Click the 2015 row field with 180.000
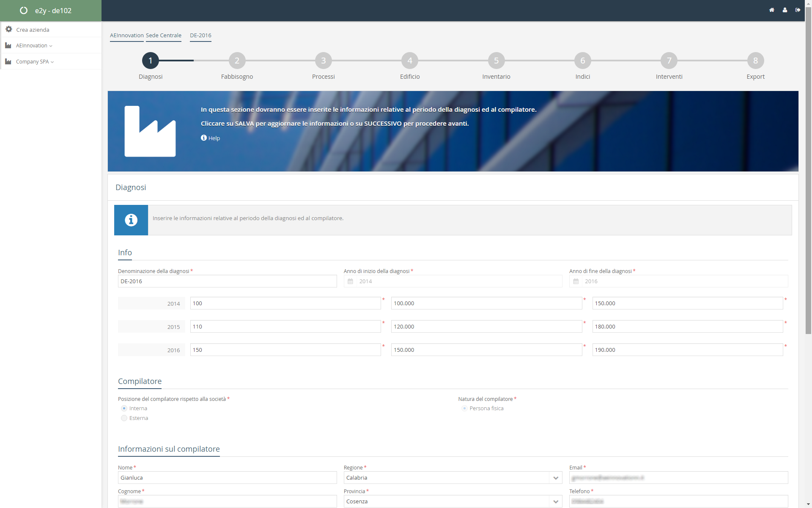 point(688,326)
